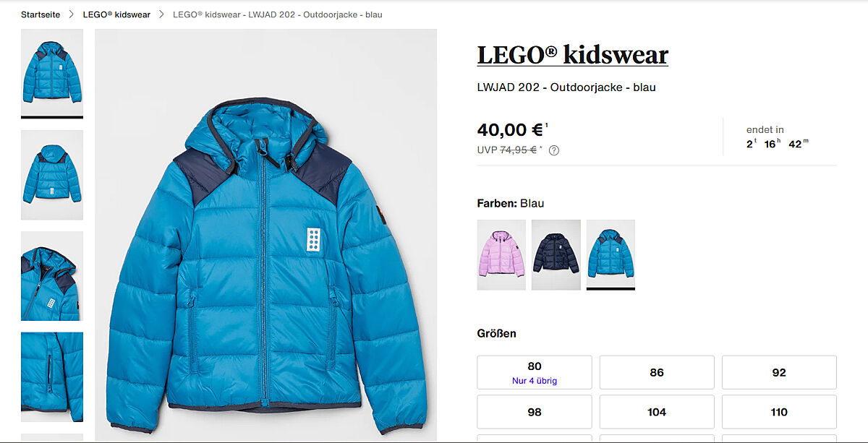Screen dimensions: 868x443
Task: Show front view jacket thumbnail
Action: pyautogui.click(x=52, y=72)
